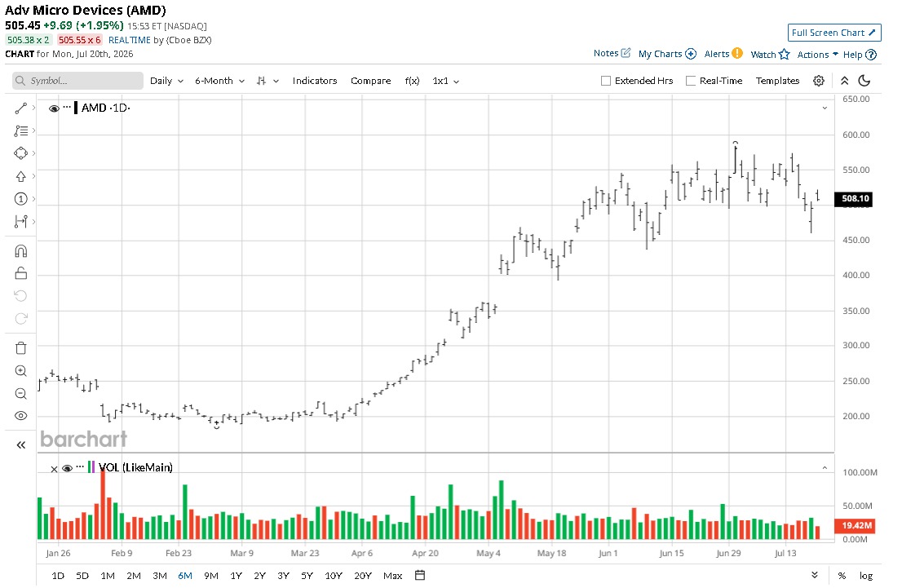Viewport: 902px width, 588px height.
Task: Select the 1D time range
Action: pos(58,575)
